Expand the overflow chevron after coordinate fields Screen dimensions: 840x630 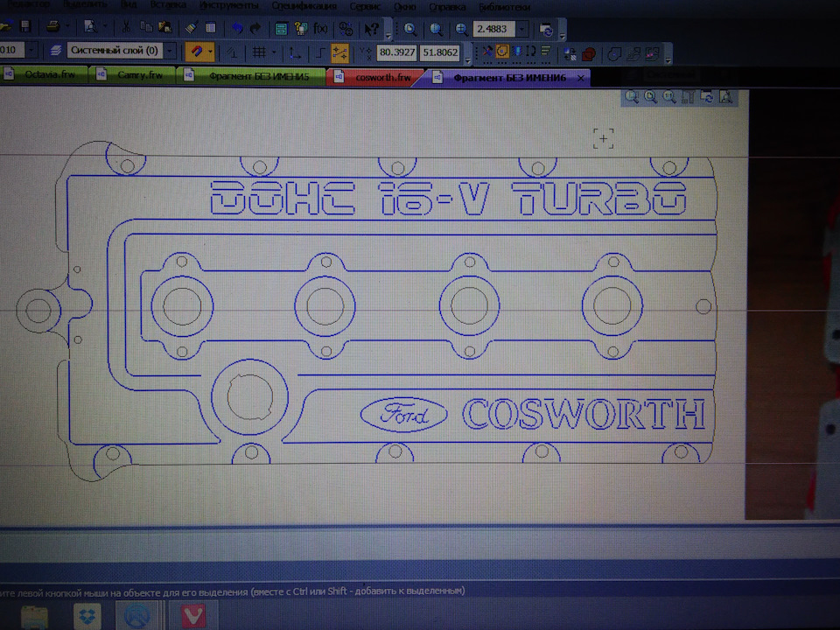(467, 60)
